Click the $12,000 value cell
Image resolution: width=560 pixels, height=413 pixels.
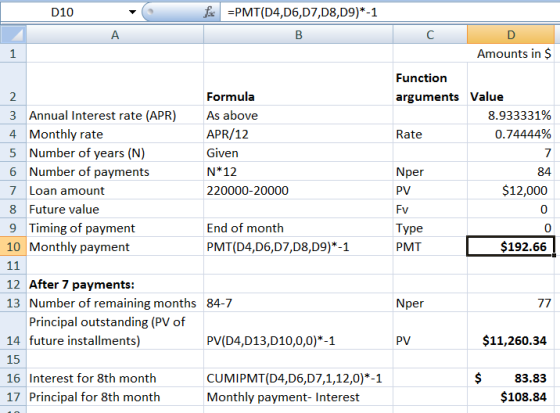coord(511,190)
